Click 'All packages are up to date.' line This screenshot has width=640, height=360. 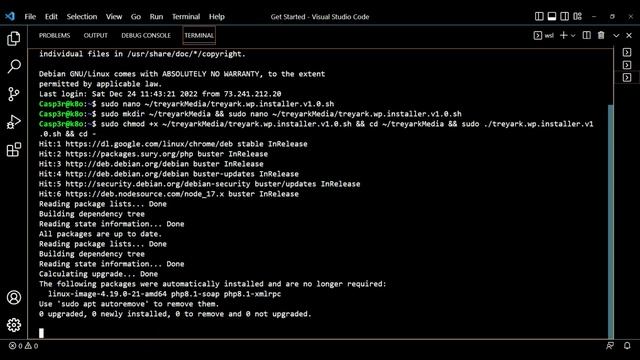coord(100,234)
